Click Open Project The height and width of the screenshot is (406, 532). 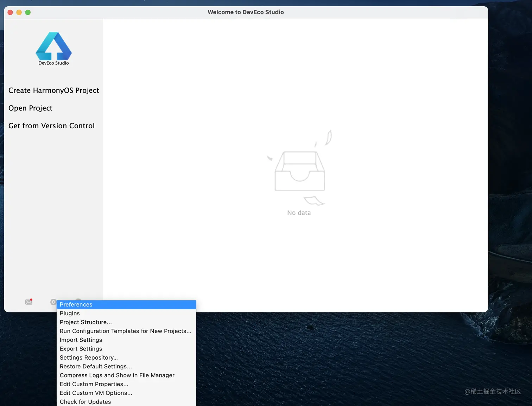(30, 108)
